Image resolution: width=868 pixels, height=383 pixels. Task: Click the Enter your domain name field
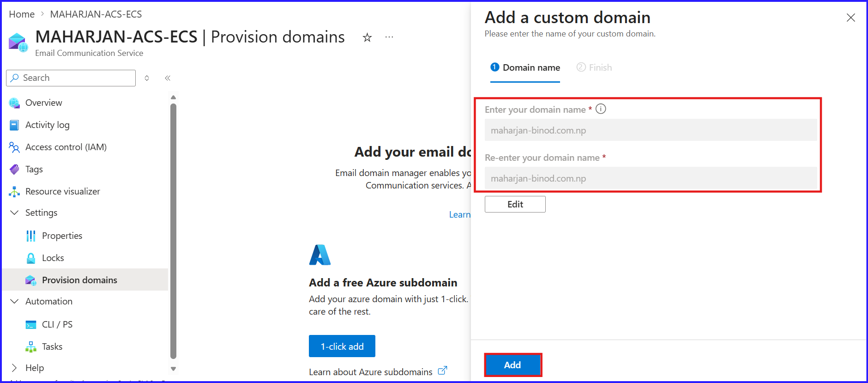tap(651, 130)
